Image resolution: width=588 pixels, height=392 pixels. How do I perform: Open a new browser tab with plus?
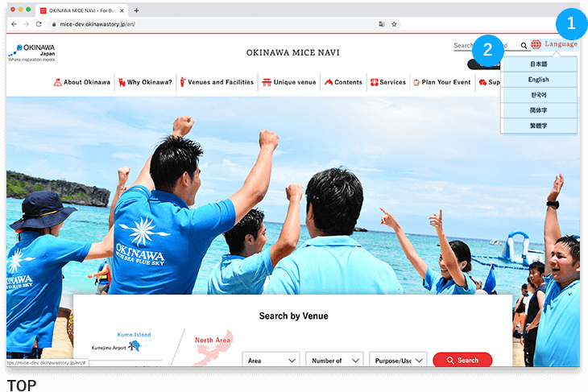tap(136, 10)
